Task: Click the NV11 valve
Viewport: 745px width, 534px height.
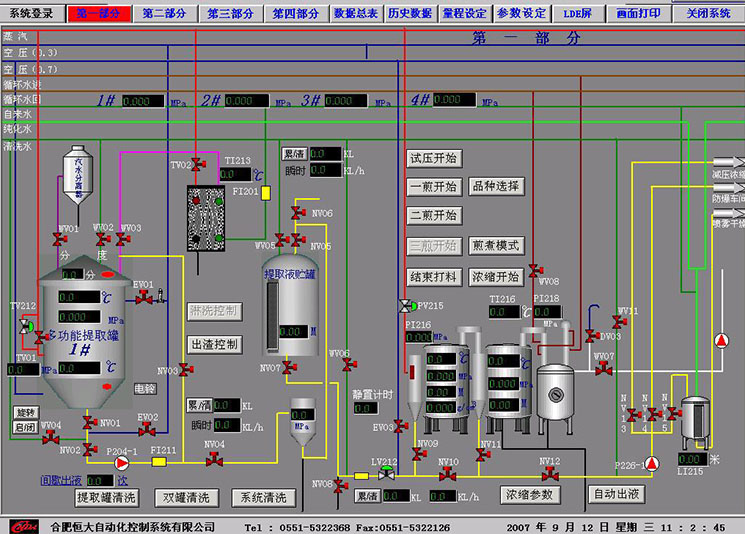Action: point(483,455)
